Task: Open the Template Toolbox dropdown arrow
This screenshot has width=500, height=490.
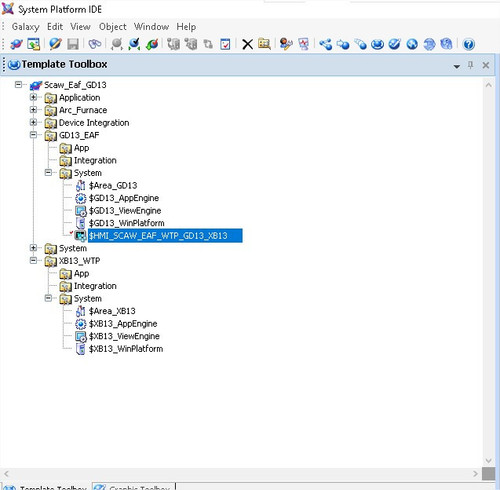Action: [x=457, y=66]
